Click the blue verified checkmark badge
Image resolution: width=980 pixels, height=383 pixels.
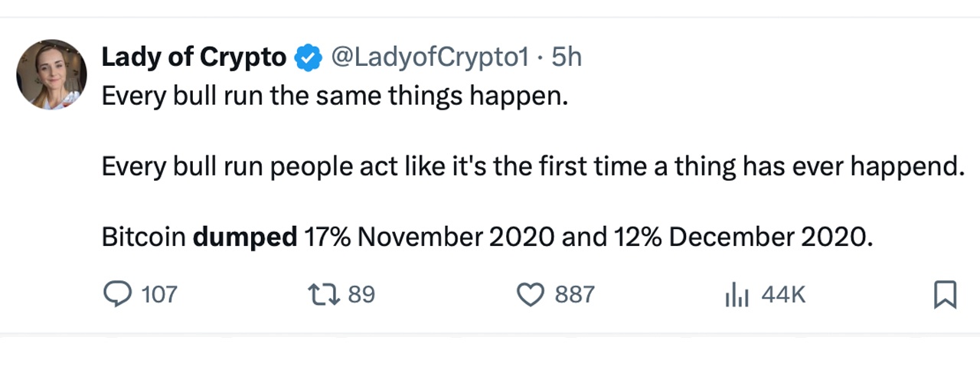pyautogui.click(x=308, y=57)
